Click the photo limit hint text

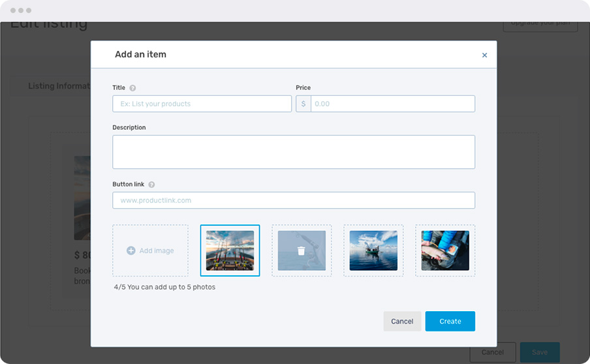(165, 287)
